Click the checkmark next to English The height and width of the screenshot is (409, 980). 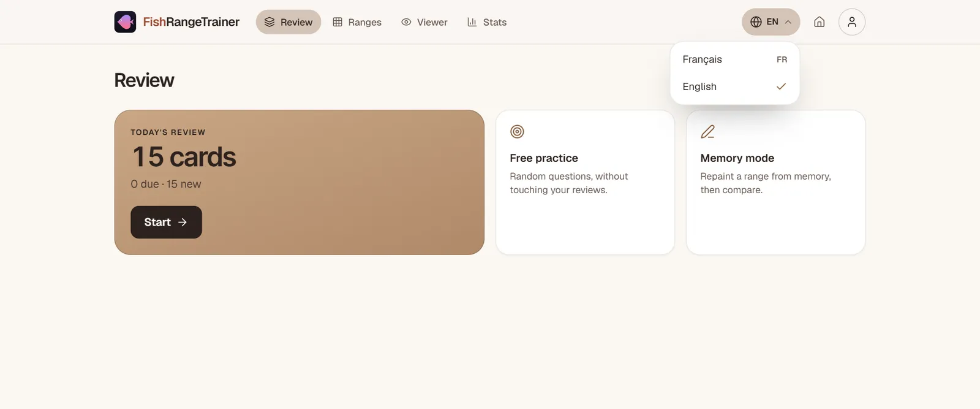[x=781, y=86]
